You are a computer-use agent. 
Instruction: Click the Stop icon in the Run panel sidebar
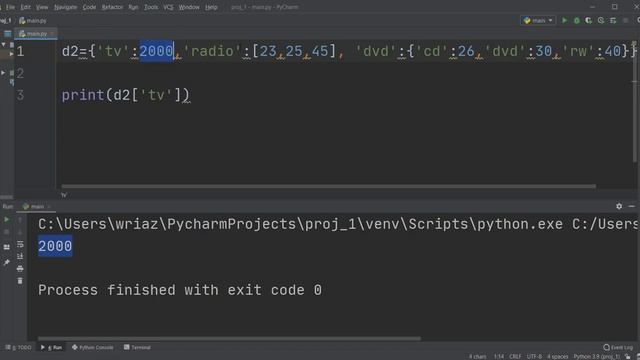7,232
